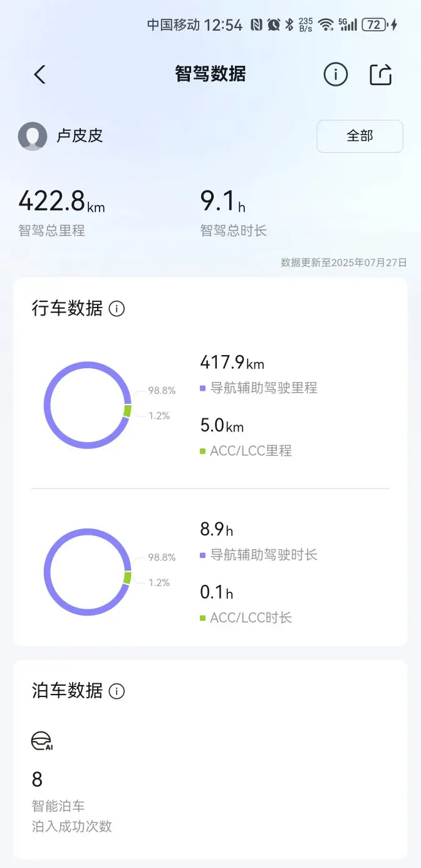Image resolution: width=421 pixels, height=868 pixels.
Task: Tap green segment of duration donut
Action: (127, 577)
